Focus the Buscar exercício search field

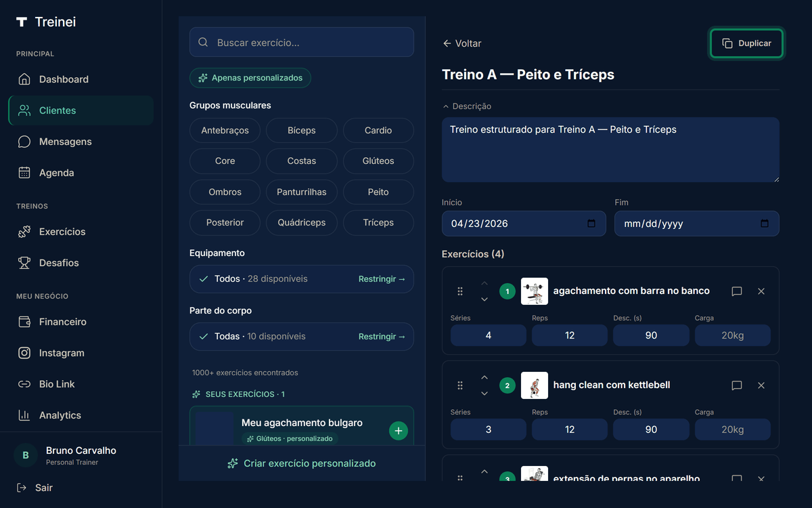pyautogui.click(x=302, y=42)
